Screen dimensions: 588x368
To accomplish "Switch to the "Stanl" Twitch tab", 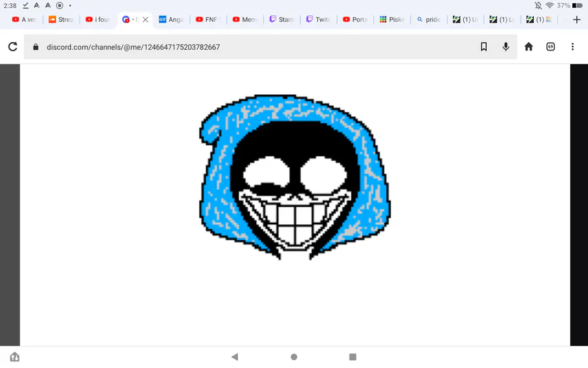I will 282,20.
